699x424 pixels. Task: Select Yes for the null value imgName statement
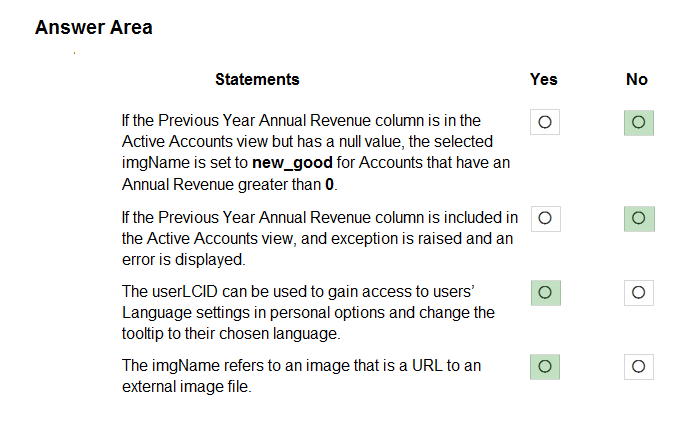tap(545, 122)
